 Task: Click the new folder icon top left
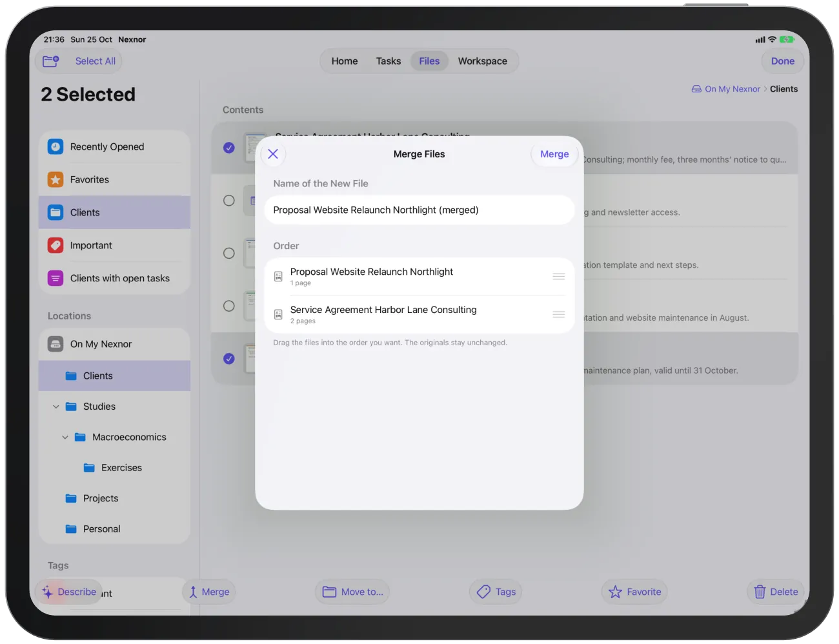pos(51,61)
